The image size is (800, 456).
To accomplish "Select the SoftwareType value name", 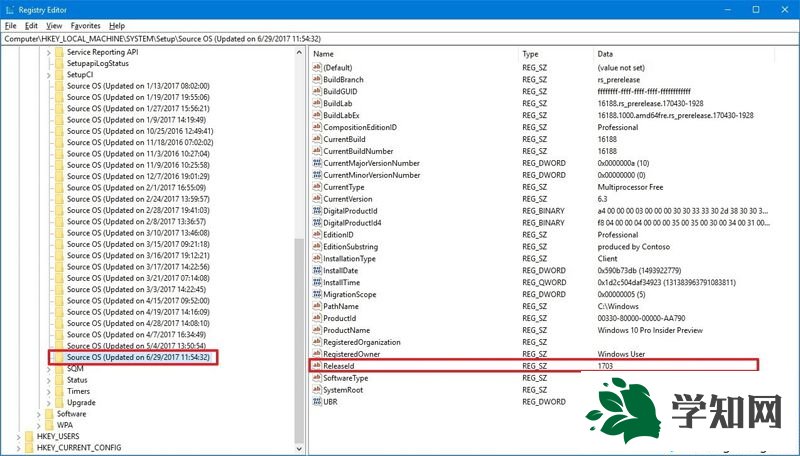I will pos(345,378).
